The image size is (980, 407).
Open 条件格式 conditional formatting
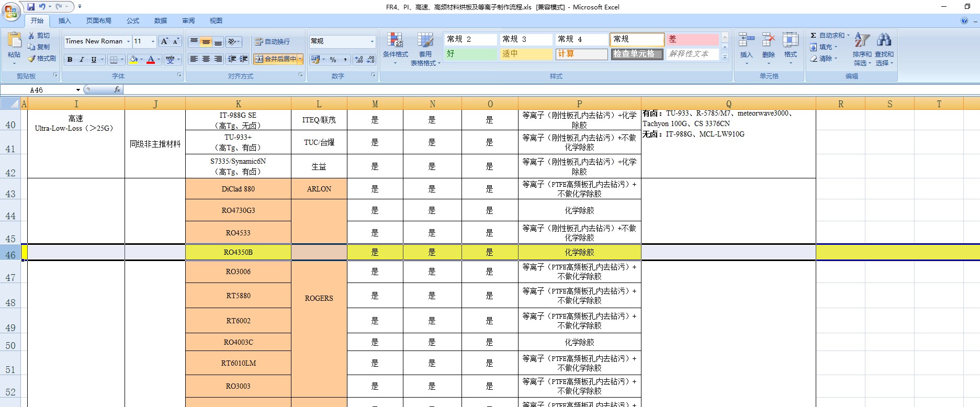[x=395, y=48]
